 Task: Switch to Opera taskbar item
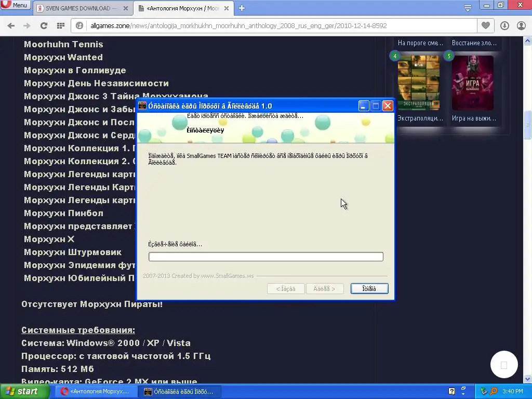point(95,392)
